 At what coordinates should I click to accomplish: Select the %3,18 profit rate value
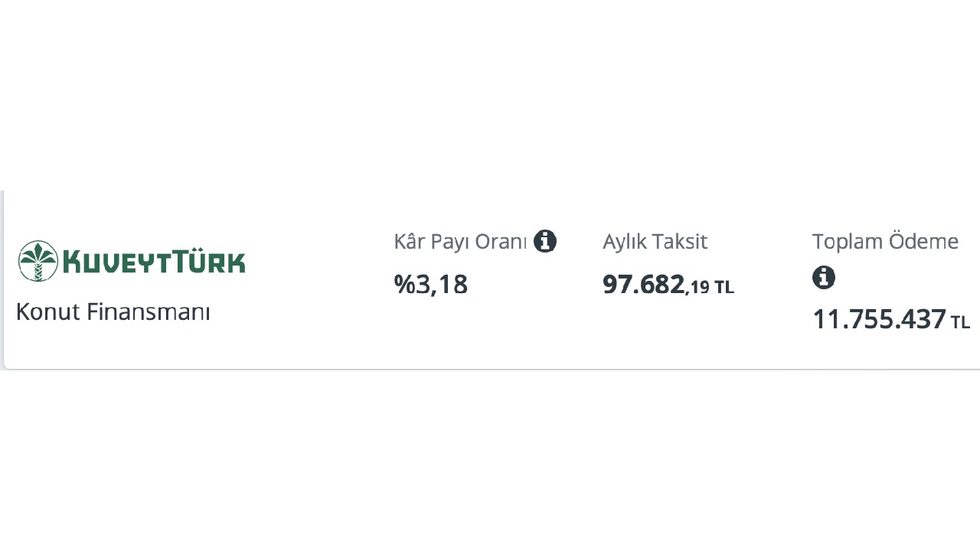431,285
